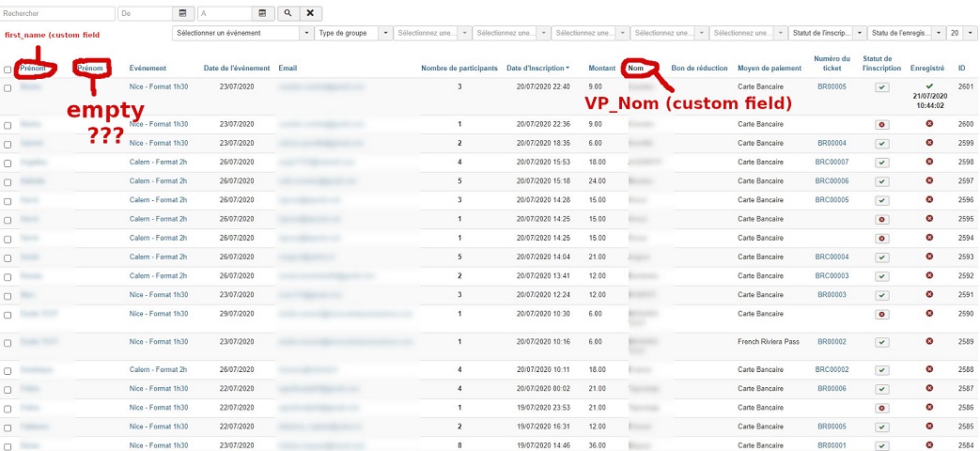Check the first row's checkbox (ID 2601)
This screenshot has width=980, height=451.
[x=8, y=87]
